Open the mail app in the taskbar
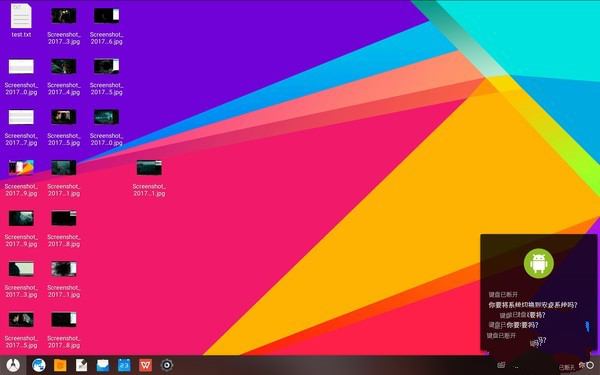 click(103, 365)
